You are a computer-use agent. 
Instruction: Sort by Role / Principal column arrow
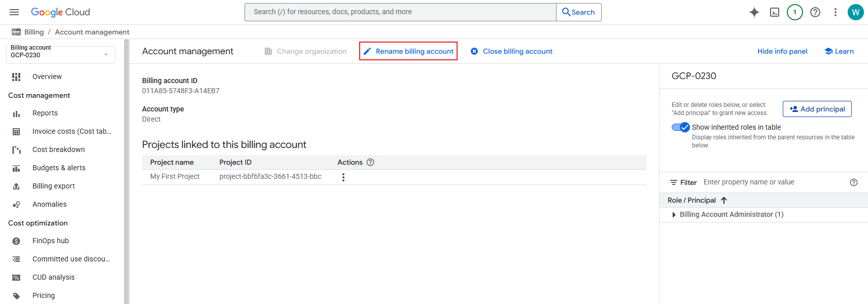click(x=724, y=200)
